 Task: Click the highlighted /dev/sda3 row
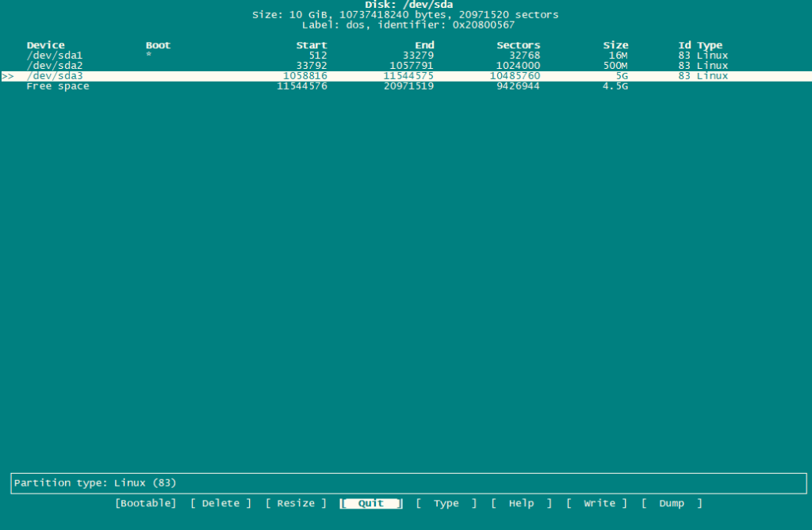pos(55,76)
